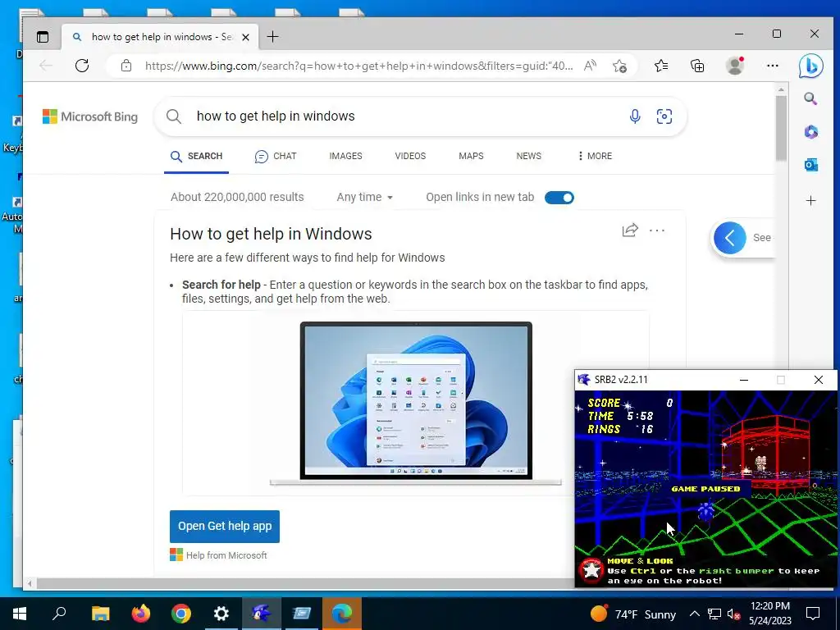Click the Edge sidebar search icon
This screenshot has height=630, width=840.
click(x=810, y=98)
